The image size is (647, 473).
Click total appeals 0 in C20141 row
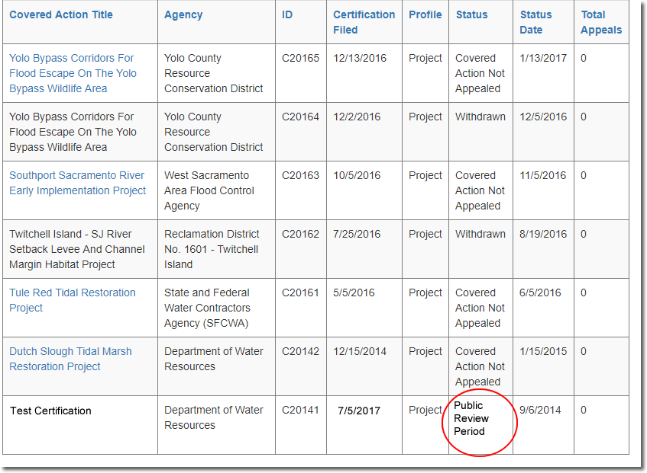click(583, 410)
